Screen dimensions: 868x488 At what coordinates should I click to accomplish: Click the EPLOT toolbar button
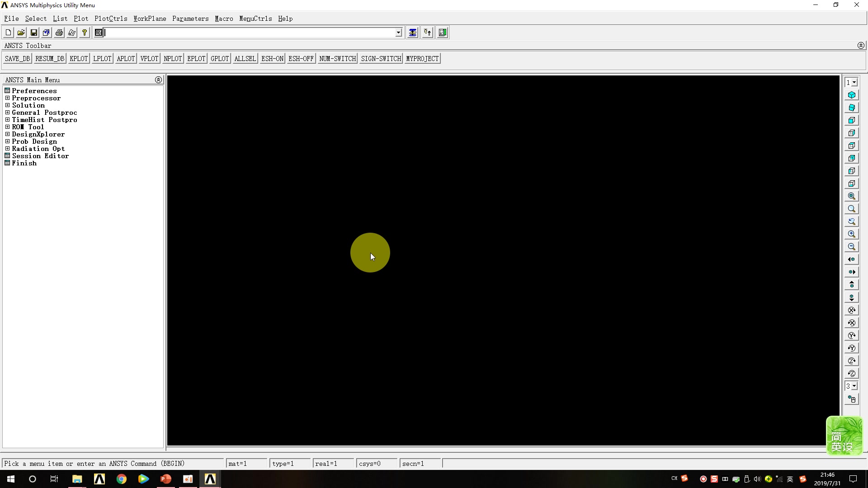tap(196, 58)
